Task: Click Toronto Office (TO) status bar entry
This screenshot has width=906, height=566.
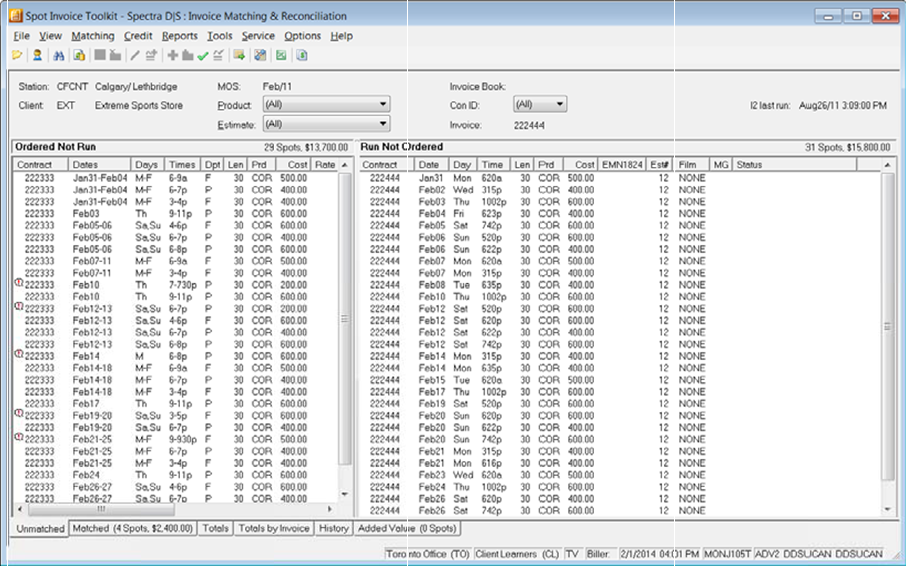Action: (428, 554)
